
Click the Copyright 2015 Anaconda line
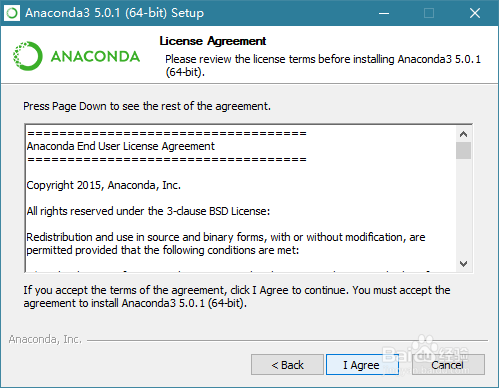tap(104, 185)
